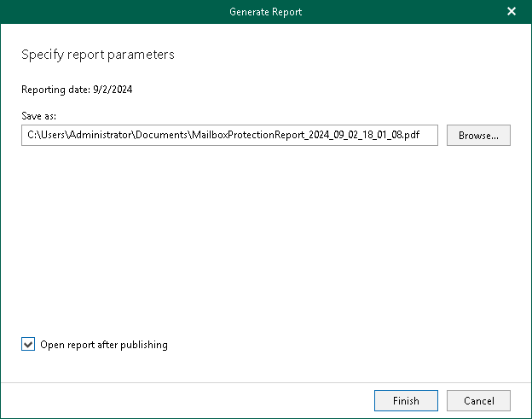Place cursor on 'Users' in the path
Screen dimensions: 532x419
(53, 135)
